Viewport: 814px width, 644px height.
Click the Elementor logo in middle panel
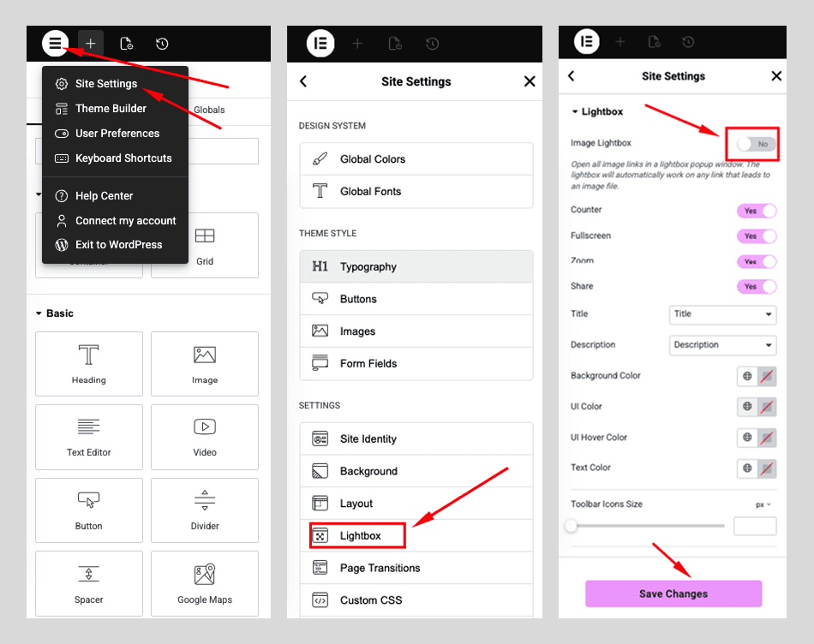pyautogui.click(x=320, y=44)
